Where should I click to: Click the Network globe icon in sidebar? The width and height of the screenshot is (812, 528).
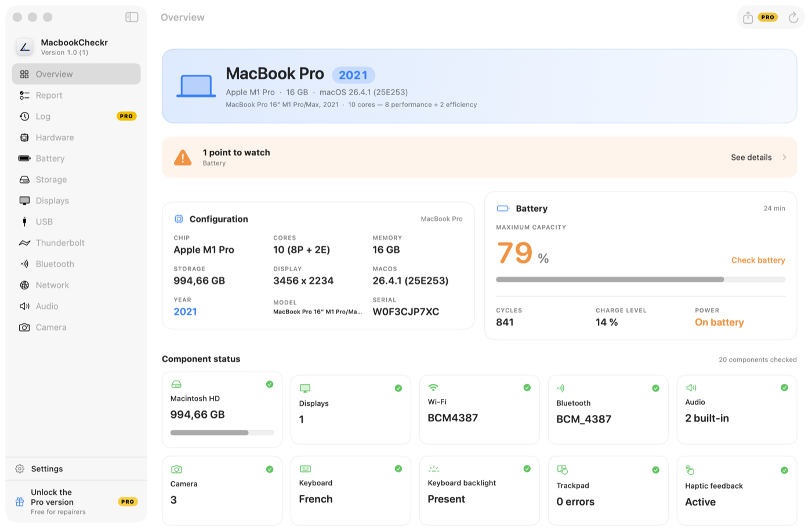(x=24, y=285)
